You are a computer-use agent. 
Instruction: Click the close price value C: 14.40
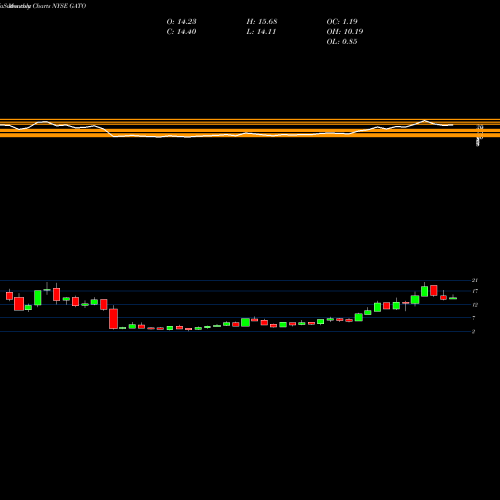pos(181,32)
